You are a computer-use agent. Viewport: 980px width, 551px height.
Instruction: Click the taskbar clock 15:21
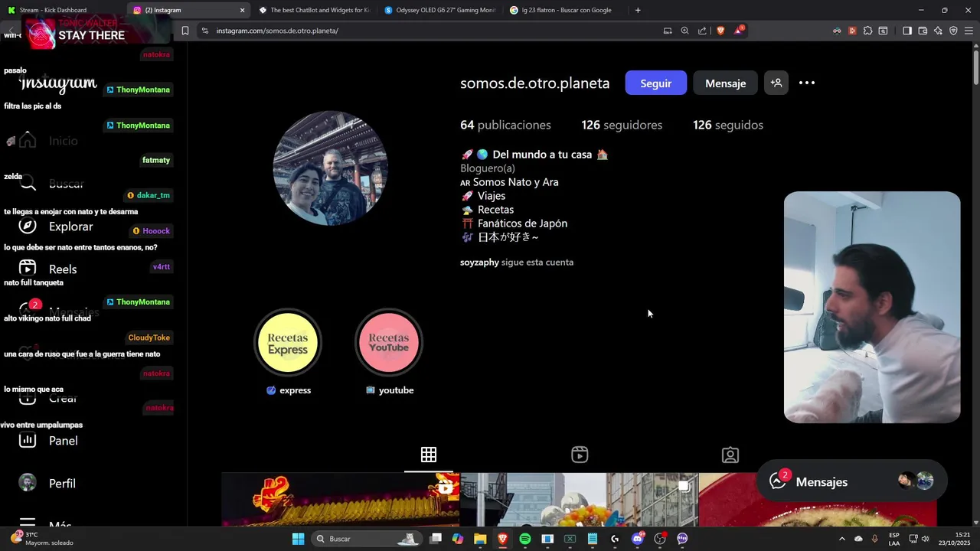click(x=963, y=535)
